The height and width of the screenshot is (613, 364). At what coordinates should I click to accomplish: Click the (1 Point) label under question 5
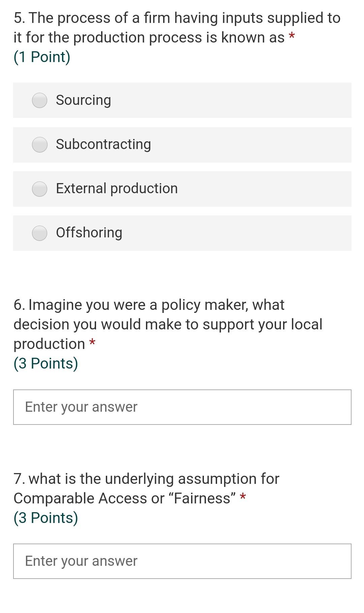[x=42, y=57]
